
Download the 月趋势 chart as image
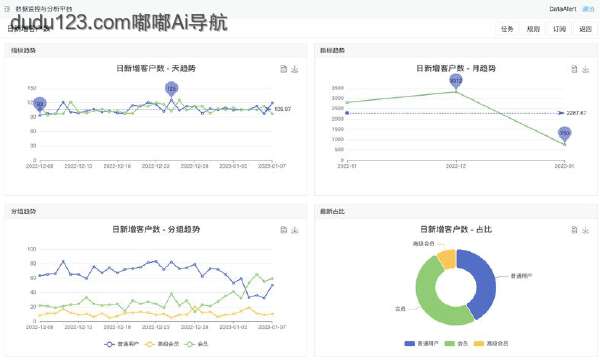click(585, 69)
